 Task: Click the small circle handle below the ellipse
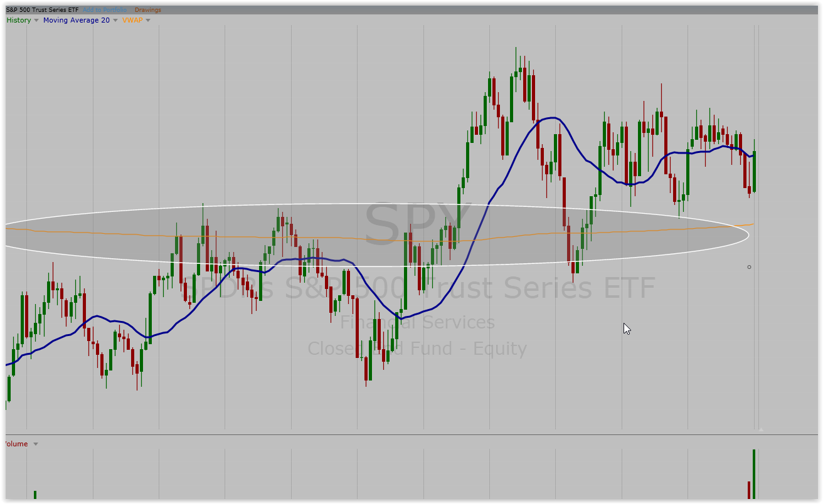click(x=749, y=267)
